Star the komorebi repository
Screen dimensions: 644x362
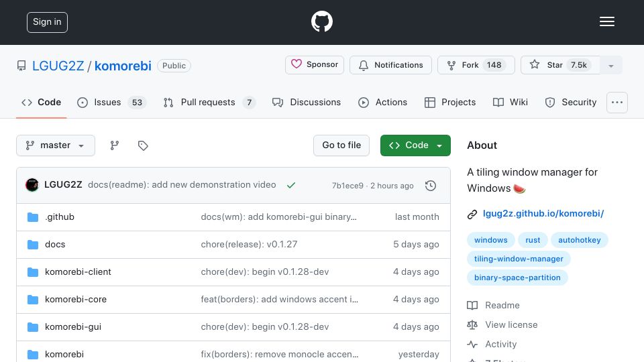[561, 65]
